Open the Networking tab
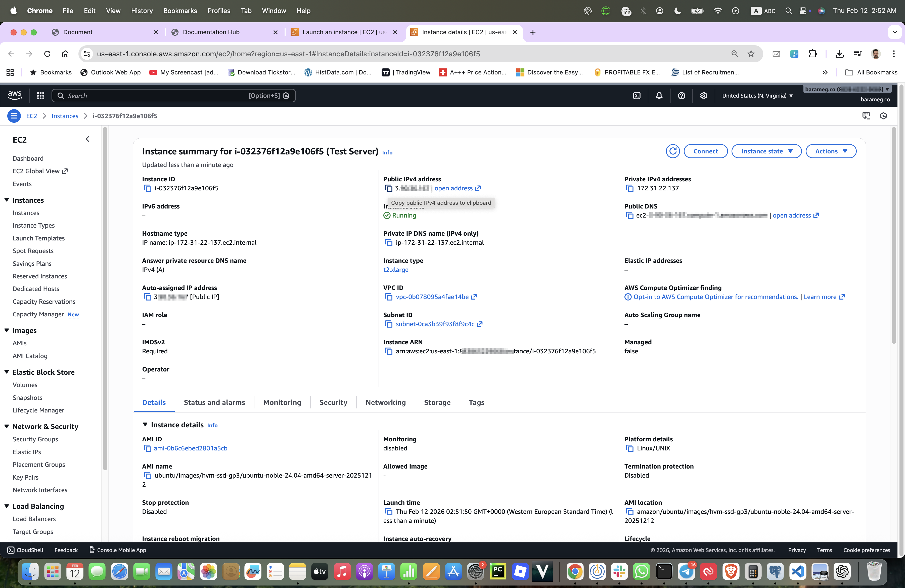Viewport: 905px width, 588px height. click(385, 402)
